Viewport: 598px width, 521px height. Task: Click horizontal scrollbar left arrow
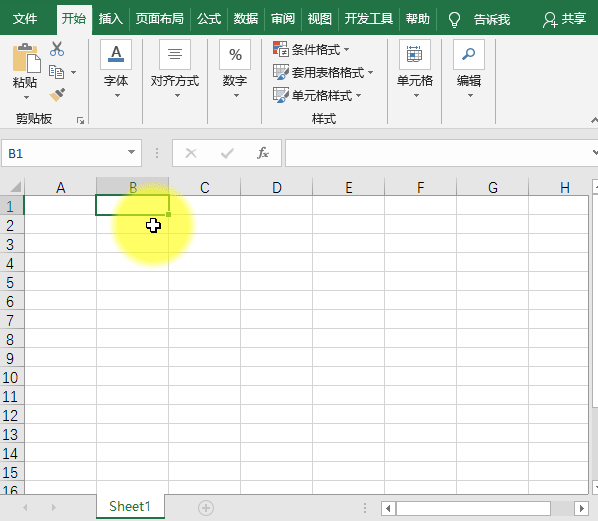click(x=388, y=508)
